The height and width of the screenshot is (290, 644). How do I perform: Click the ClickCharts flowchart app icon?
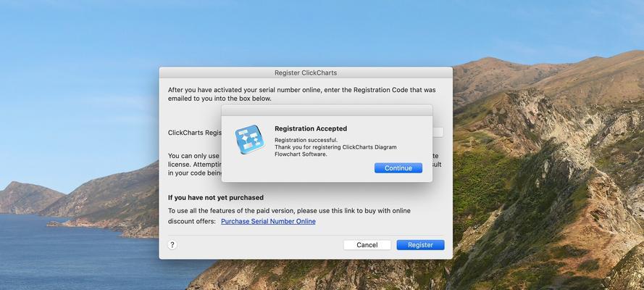249,139
